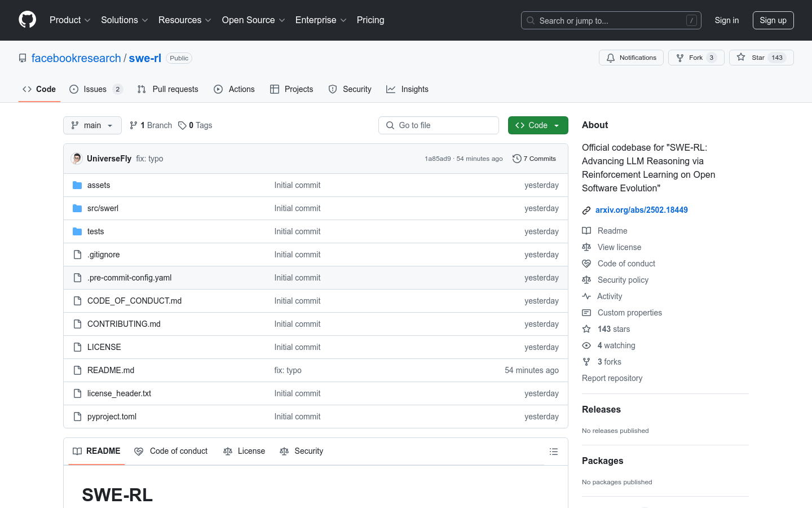Open the pyproject.toml file
Image resolution: width=812 pixels, height=508 pixels.
coord(112,417)
